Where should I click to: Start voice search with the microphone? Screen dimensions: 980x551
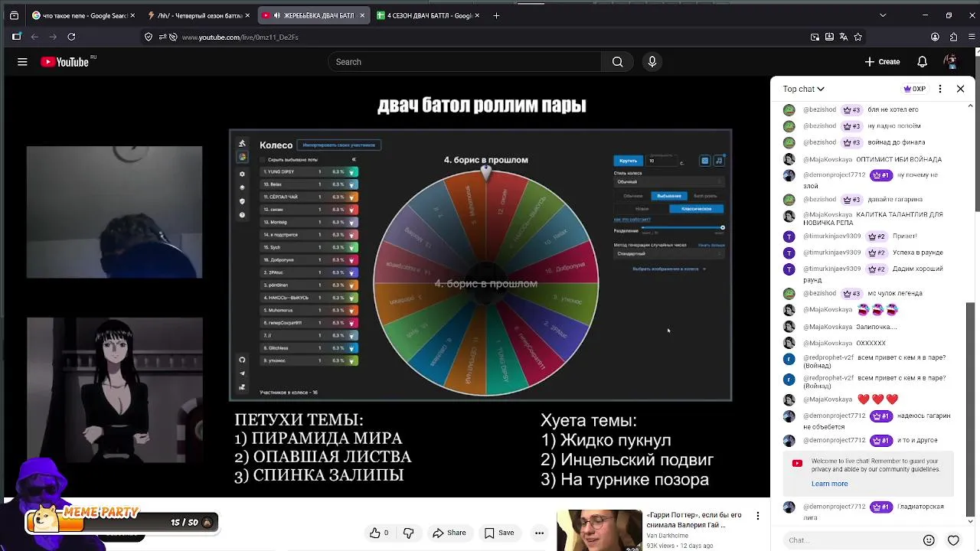point(652,62)
